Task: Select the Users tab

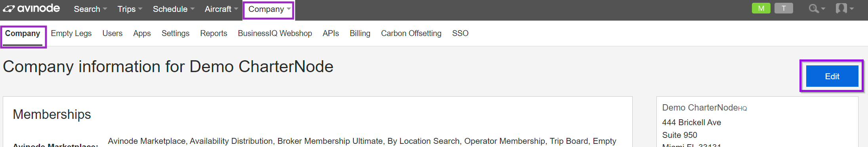Action: (113, 33)
